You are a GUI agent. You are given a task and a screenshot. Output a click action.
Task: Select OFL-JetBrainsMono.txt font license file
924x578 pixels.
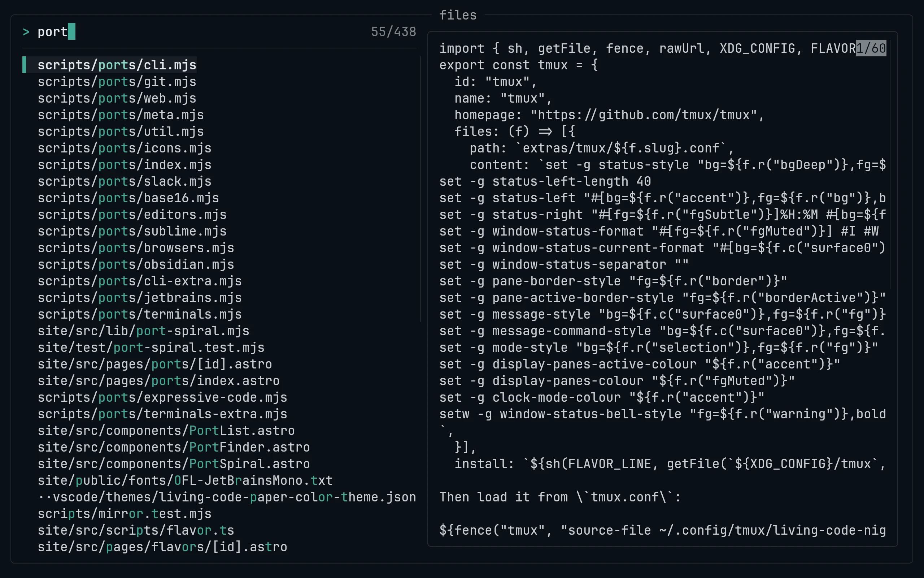(x=185, y=480)
